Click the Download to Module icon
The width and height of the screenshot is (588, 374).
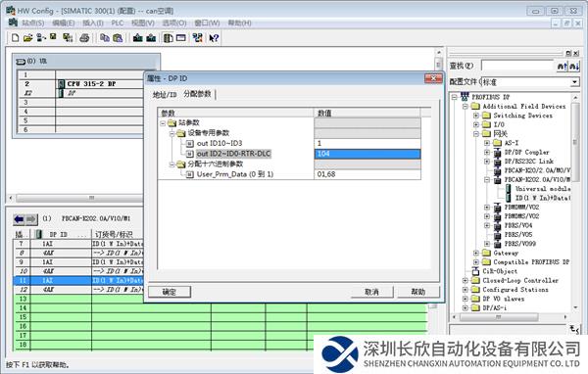pyautogui.click(x=137, y=37)
